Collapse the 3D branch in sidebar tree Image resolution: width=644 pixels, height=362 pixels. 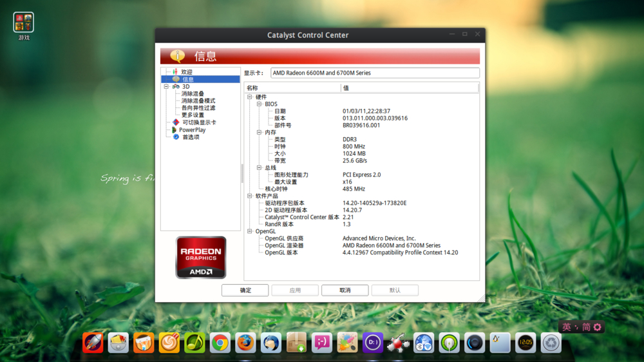click(x=166, y=87)
